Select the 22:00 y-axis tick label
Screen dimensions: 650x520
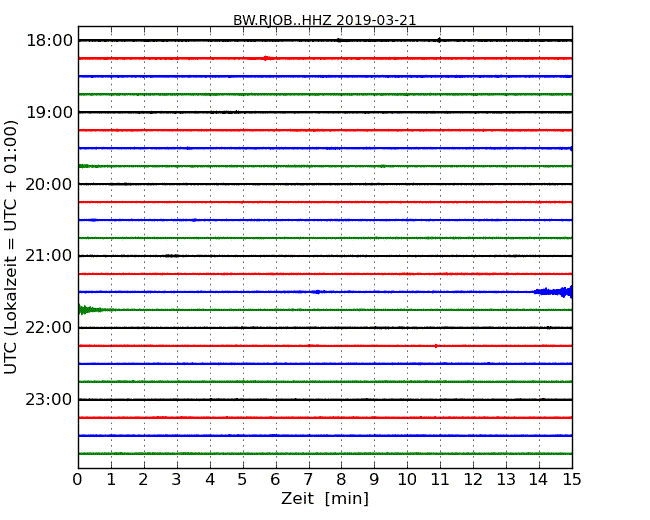[49, 328]
